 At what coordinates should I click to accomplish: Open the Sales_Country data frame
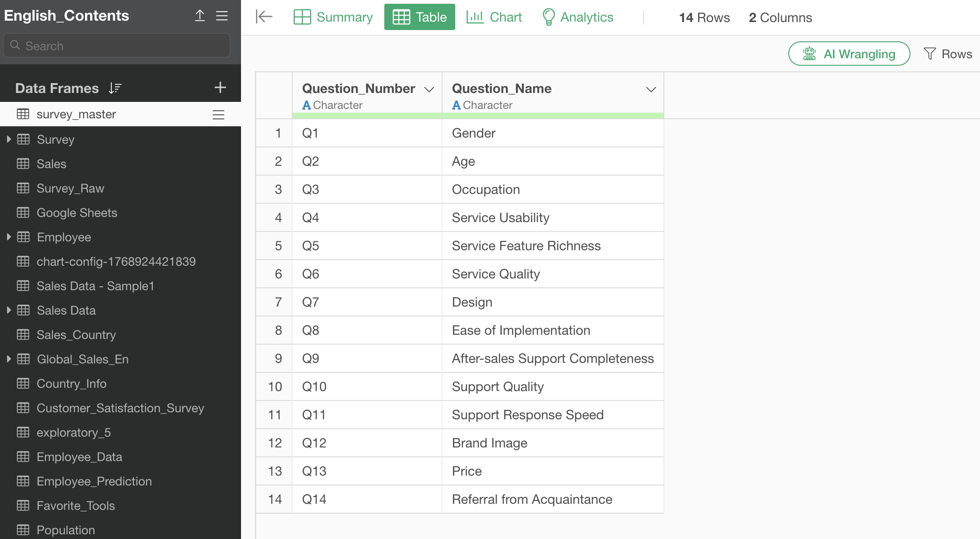point(76,335)
